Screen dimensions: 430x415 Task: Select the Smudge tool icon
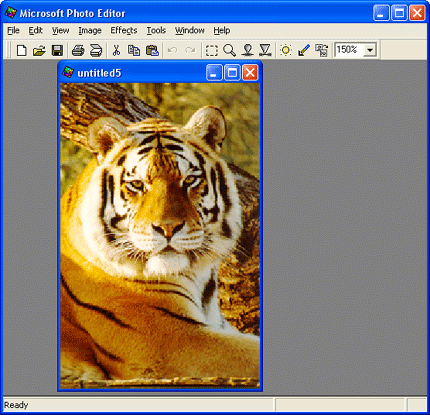[247, 51]
